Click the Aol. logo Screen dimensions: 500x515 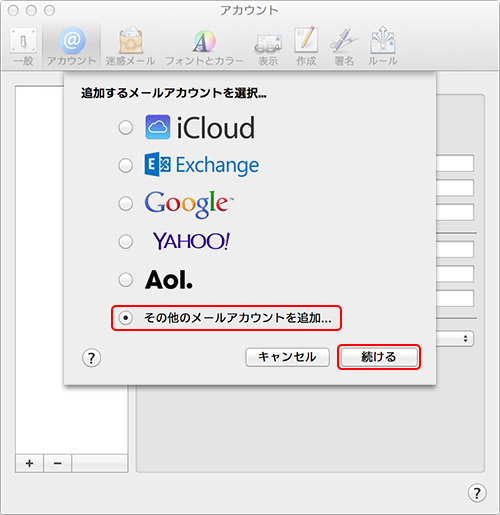[169, 279]
